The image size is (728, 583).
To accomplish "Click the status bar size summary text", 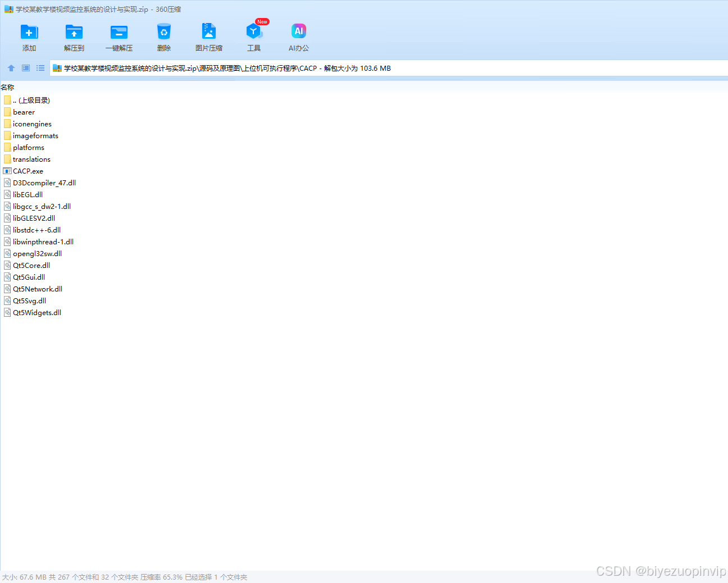I will point(125,577).
